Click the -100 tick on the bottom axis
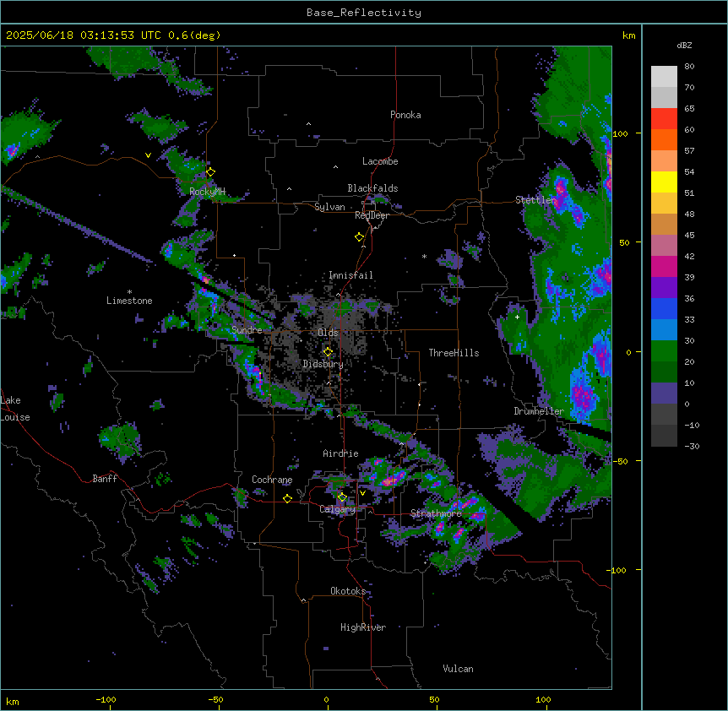Image resolution: width=728 pixels, height=711 pixels. [106, 699]
